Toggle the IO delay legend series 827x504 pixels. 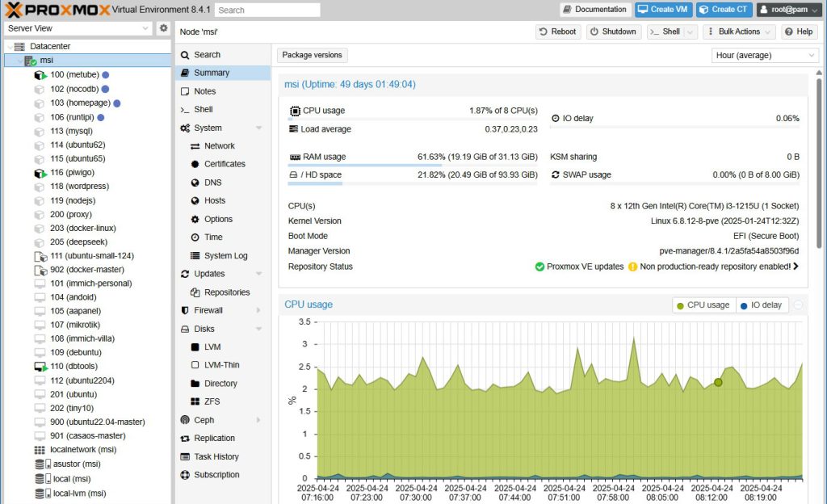[761, 305]
